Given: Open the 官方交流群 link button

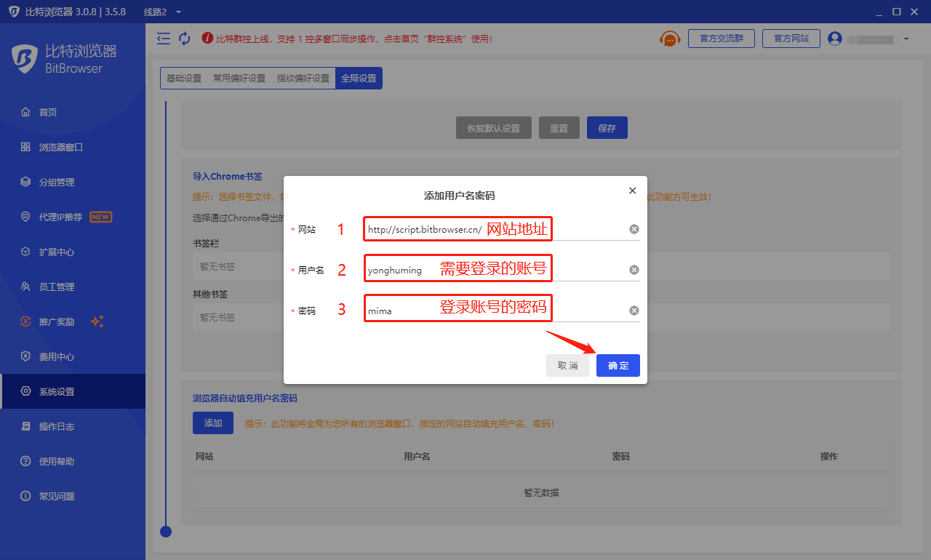Looking at the screenshot, I should coord(721,39).
